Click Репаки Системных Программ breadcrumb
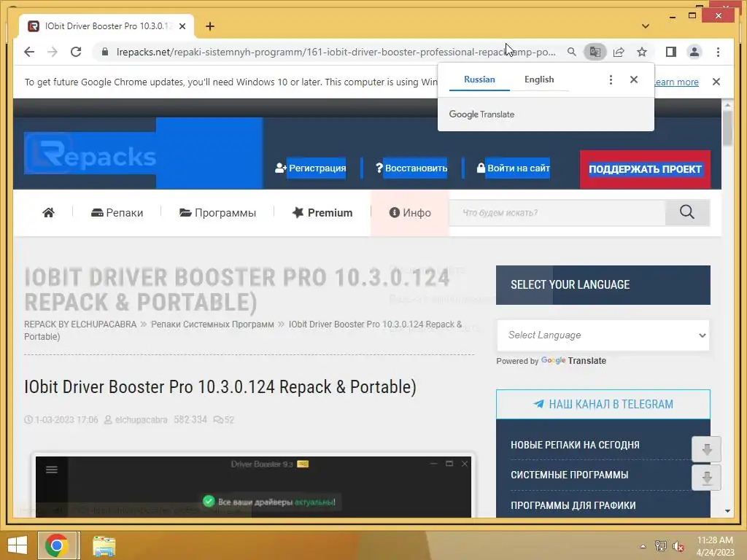 212,324
